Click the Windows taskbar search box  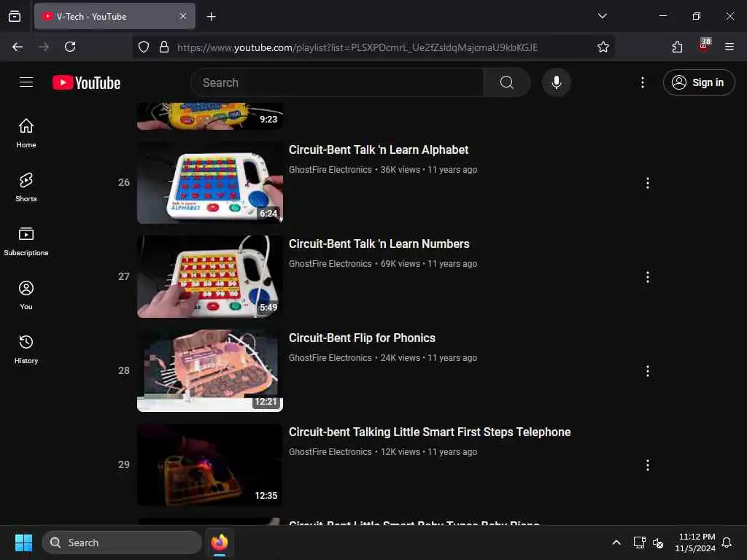pyautogui.click(x=122, y=542)
